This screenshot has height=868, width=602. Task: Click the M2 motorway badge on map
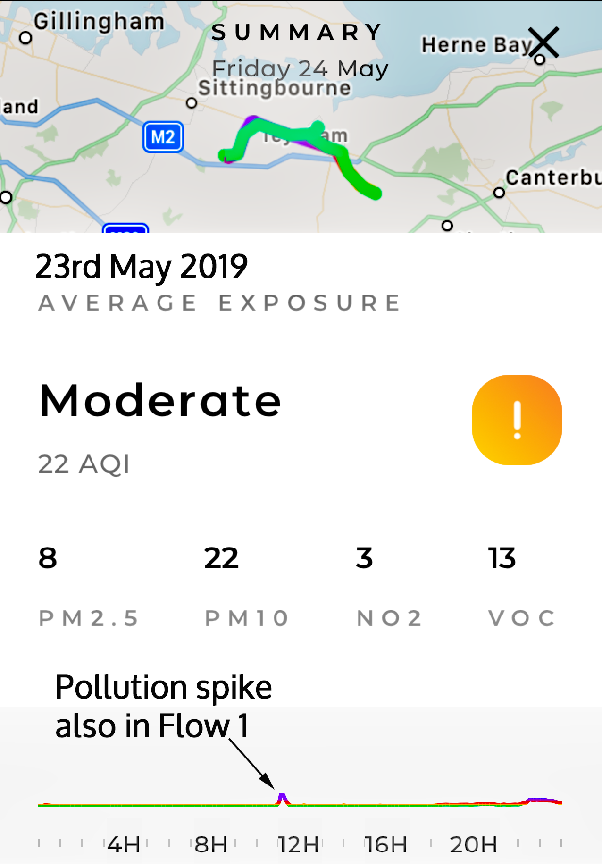pyautogui.click(x=163, y=137)
